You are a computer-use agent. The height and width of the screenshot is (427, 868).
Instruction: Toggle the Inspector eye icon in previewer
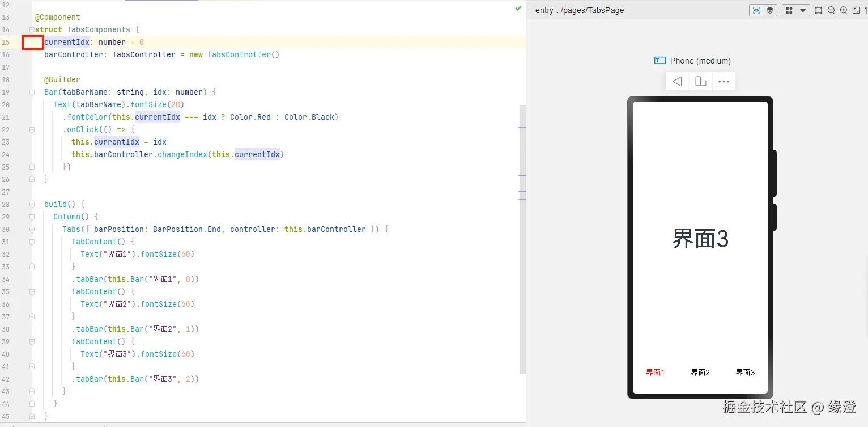[756, 10]
